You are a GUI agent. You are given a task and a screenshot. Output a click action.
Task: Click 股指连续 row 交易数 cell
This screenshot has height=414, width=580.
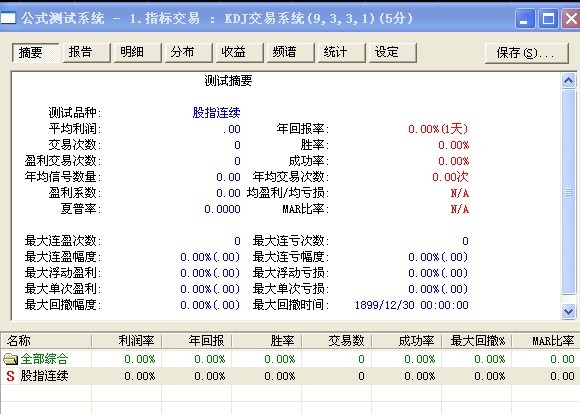337,376
